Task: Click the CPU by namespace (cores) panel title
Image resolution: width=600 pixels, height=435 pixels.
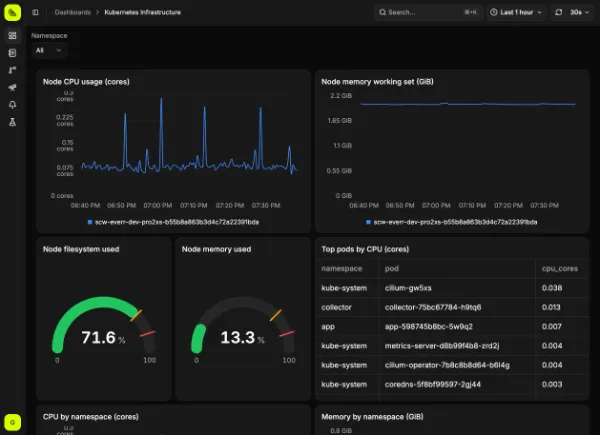Action: click(91, 417)
